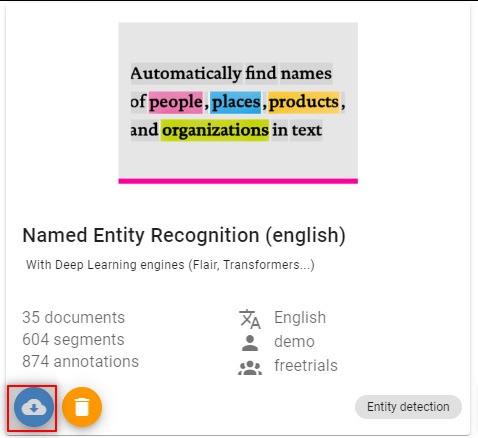Click the freetrials group name

(306, 365)
